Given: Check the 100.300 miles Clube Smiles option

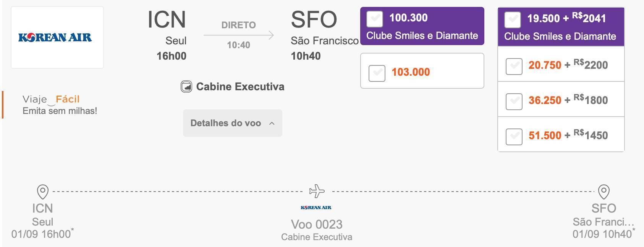Looking at the screenshot, I should (374, 19).
